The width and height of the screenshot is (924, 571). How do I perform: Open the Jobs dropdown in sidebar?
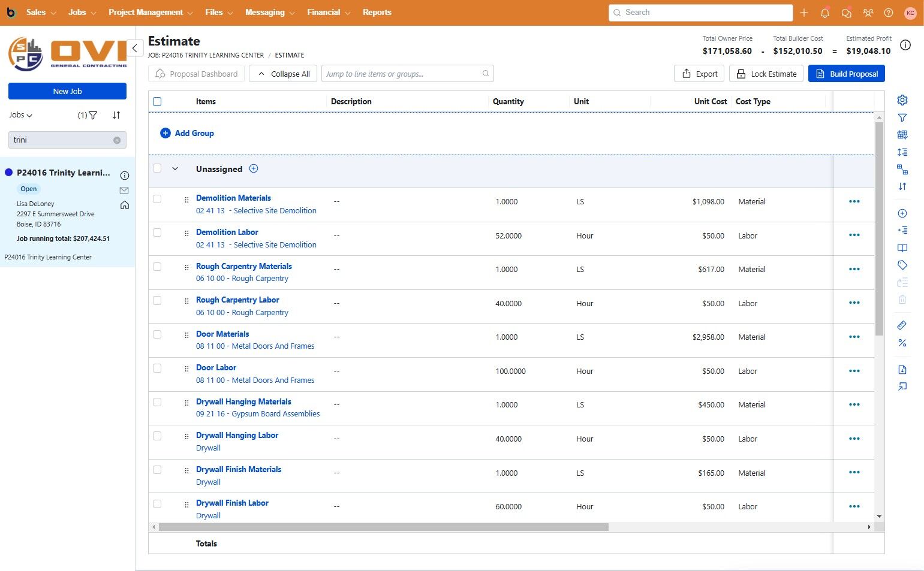(21, 115)
